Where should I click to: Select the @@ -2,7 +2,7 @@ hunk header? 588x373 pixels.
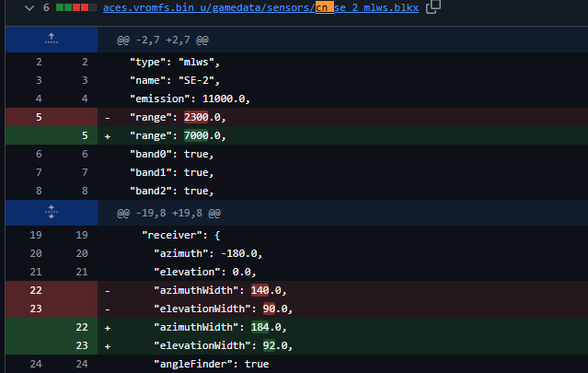point(163,40)
